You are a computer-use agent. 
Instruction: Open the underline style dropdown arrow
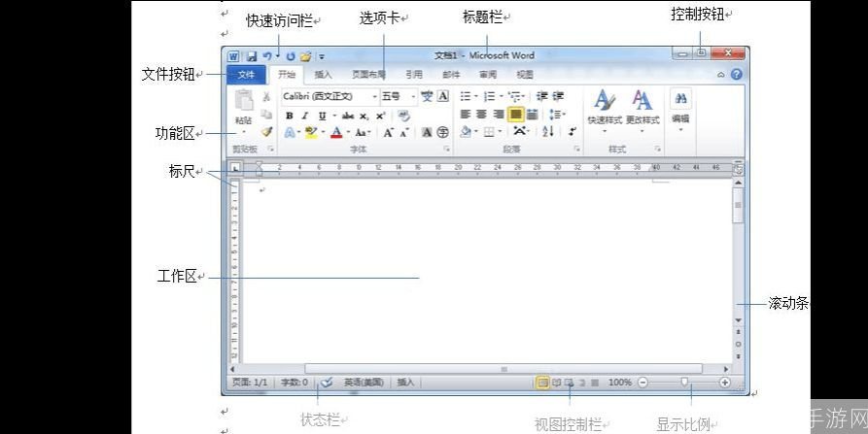pyautogui.click(x=334, y=117)
